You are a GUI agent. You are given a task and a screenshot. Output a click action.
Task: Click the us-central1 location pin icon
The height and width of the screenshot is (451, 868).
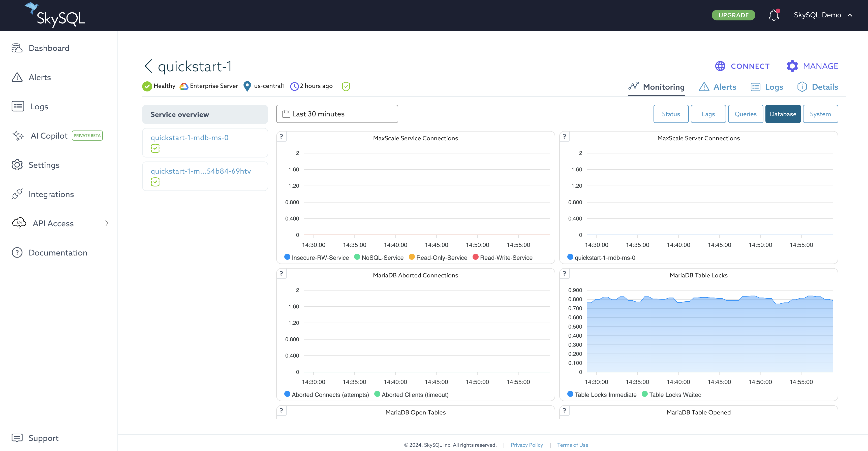click(x=247, y=86)
